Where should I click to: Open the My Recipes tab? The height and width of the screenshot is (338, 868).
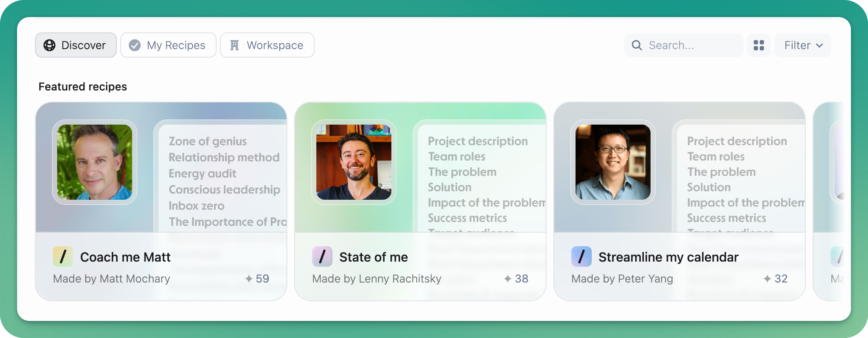point(168,45)
